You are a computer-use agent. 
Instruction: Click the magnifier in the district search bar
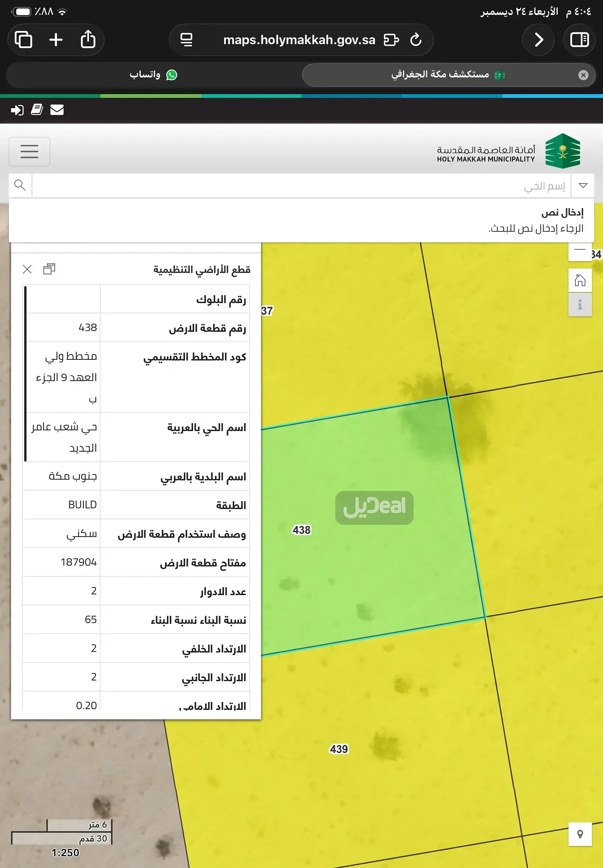(20, 185)
